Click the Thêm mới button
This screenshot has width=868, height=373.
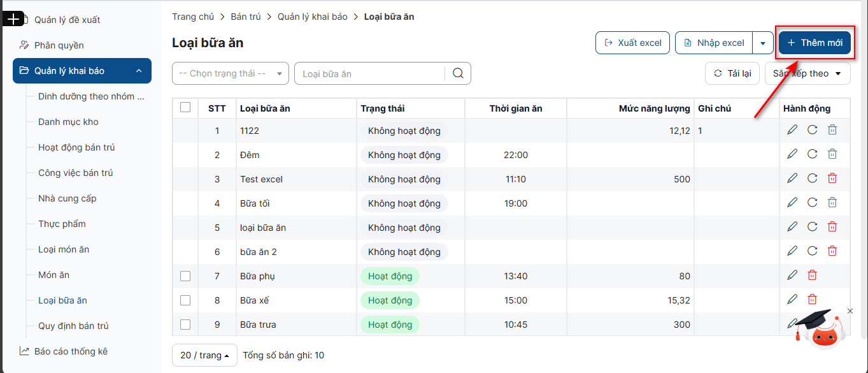(x=815, y=43)
